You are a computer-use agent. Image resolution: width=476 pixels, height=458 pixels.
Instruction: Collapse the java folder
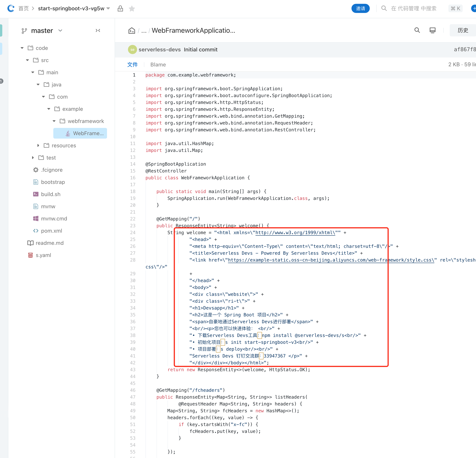pyautogui.click(x=38, y=85)
